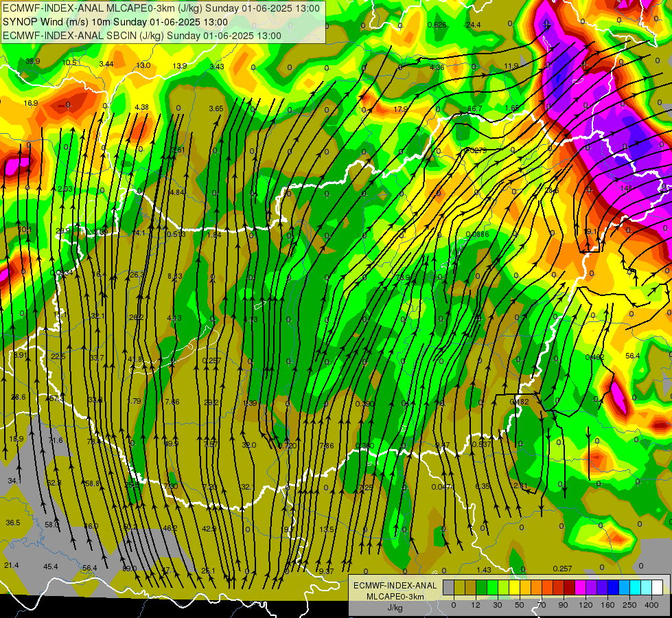672x618 pixels.
Task: Click the J/kg unit label in legend
Action: (x=395, y=608)
